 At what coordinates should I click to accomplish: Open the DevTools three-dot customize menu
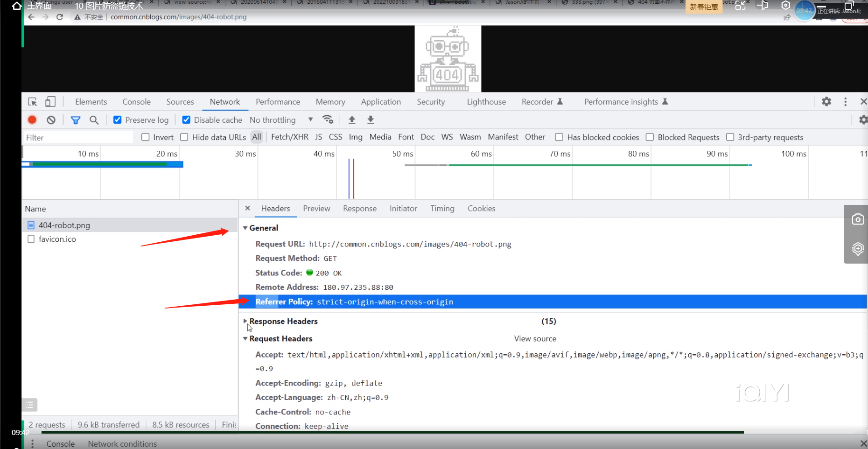coord(845,102)
